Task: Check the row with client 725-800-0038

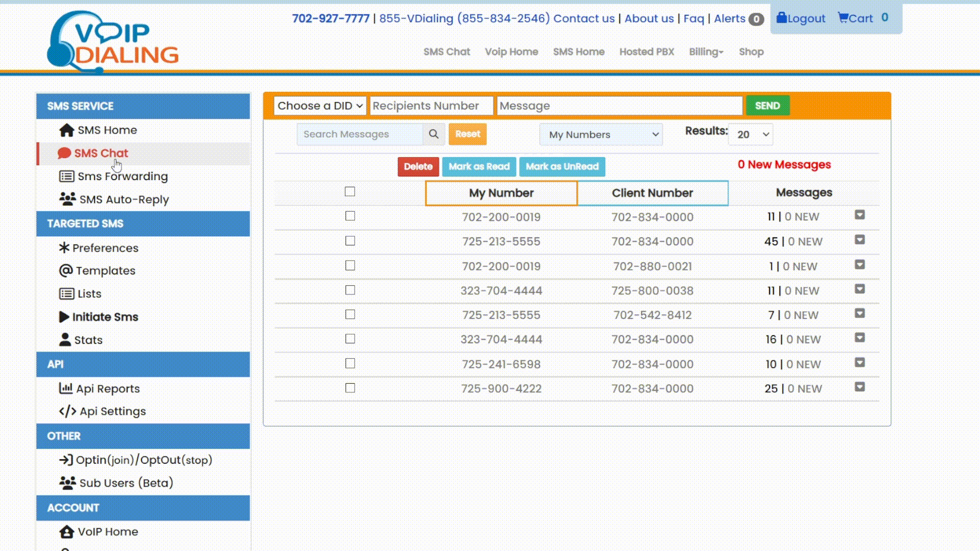Action: [350, 290]
